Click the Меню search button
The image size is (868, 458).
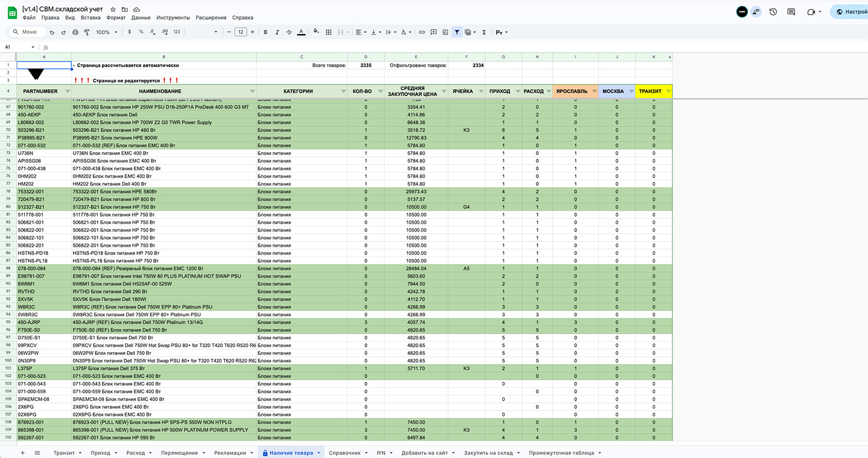24,32
